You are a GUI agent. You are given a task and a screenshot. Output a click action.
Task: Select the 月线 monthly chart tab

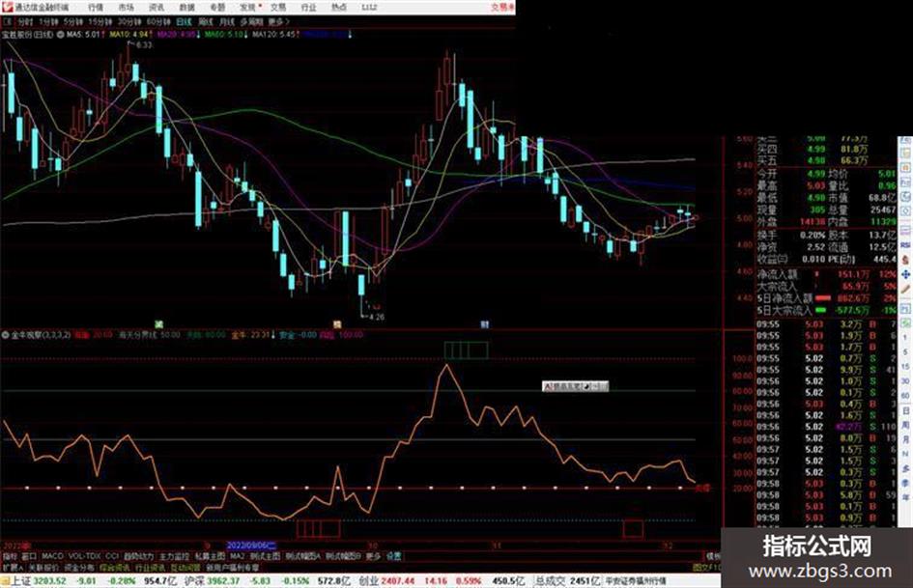pyautogui.click(x=226, y=22)
